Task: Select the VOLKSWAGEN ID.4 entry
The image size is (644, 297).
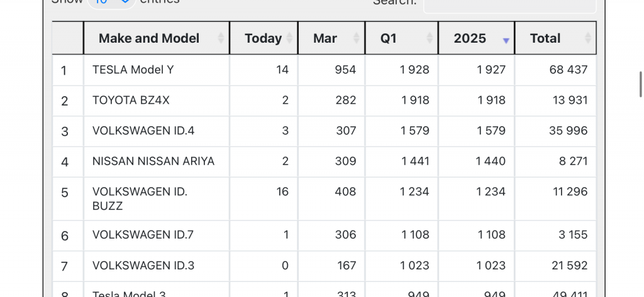Action: pos(143,131)
